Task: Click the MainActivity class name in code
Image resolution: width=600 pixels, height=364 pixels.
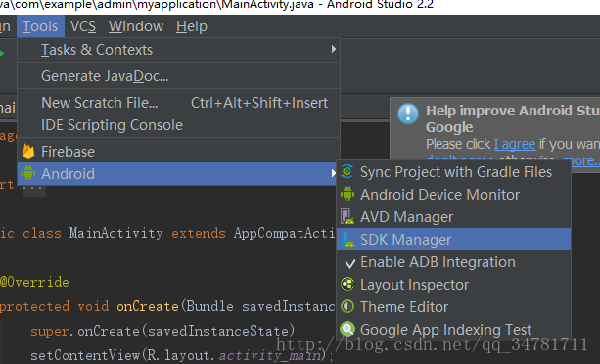Action: pos(115,233)
